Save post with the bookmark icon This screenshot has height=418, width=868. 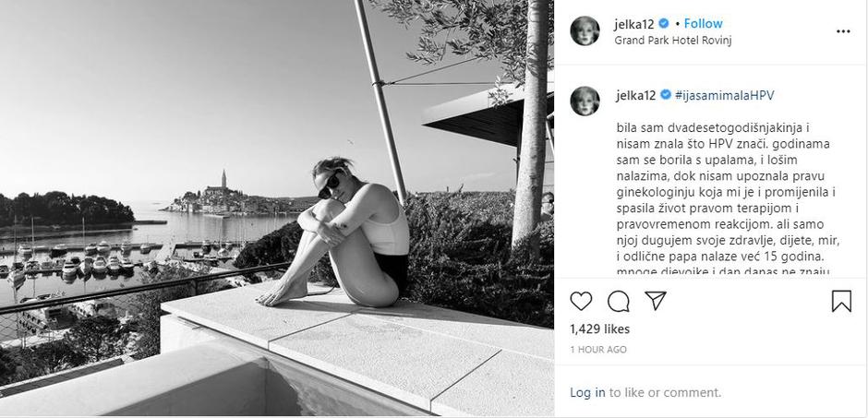841,302
